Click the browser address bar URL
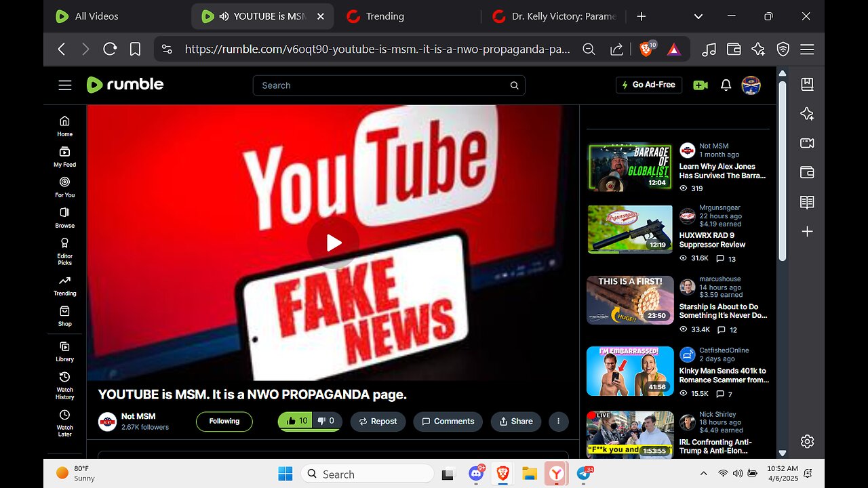 coord(377,49)
